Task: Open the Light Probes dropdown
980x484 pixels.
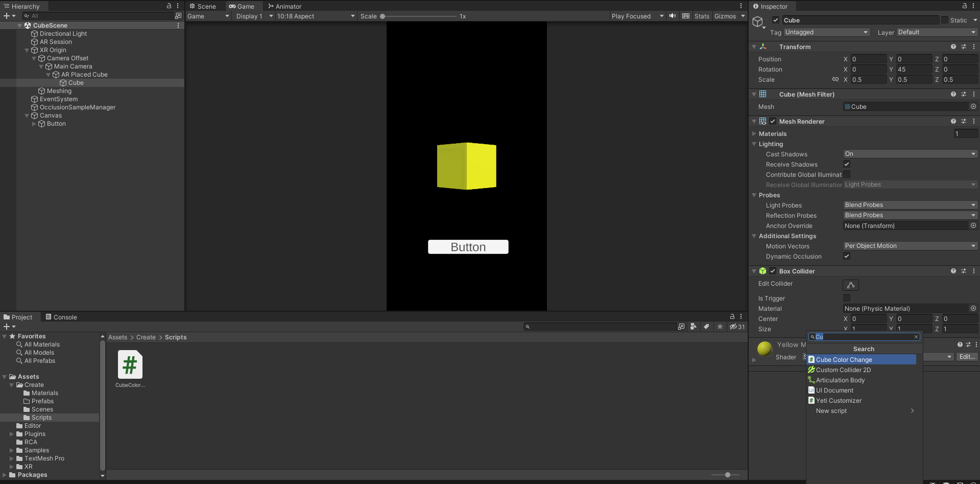Action: point(910,205)
